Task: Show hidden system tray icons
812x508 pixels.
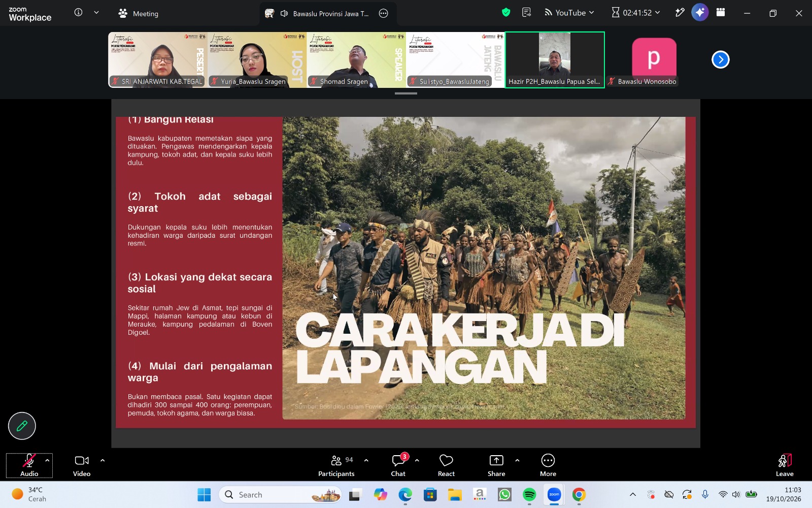Action: coord(632,495)
